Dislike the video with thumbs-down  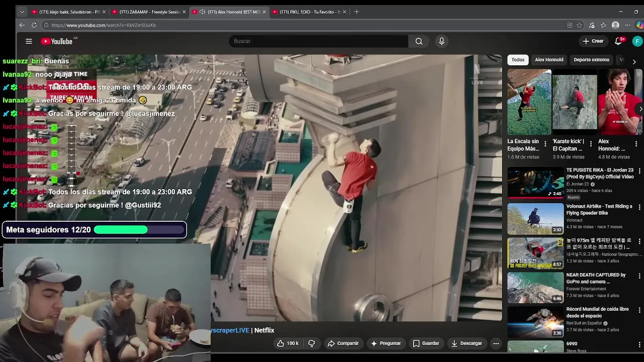click(x=311, y=343)
